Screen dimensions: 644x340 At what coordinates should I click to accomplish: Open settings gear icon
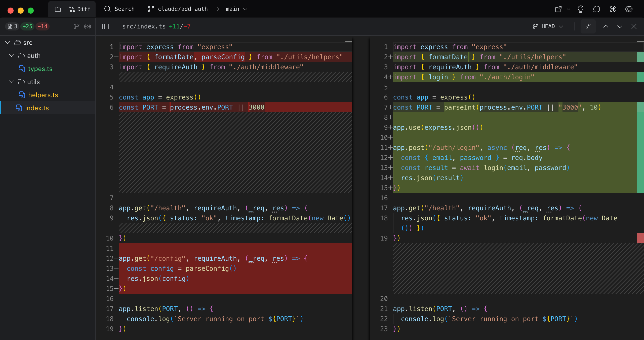(x=629, y=9)
